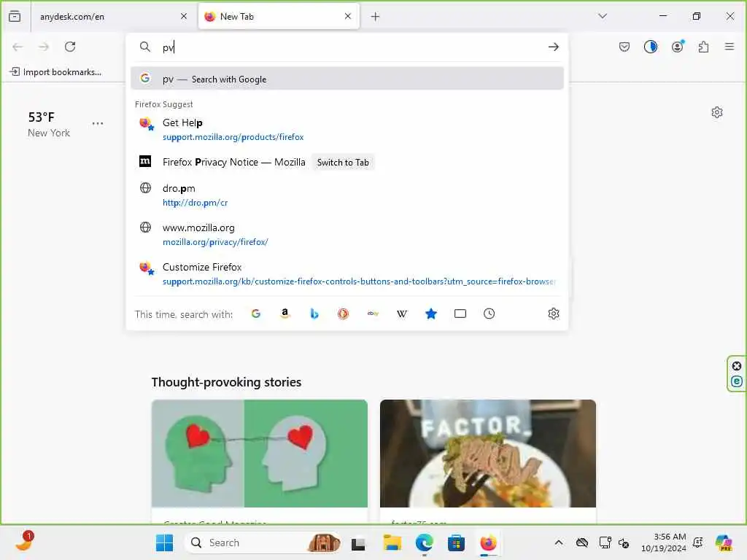Viewport: 747px width, 560px height.
Task: Open support.mozilla.org/products/firefox link
Action: pos(233,137)
